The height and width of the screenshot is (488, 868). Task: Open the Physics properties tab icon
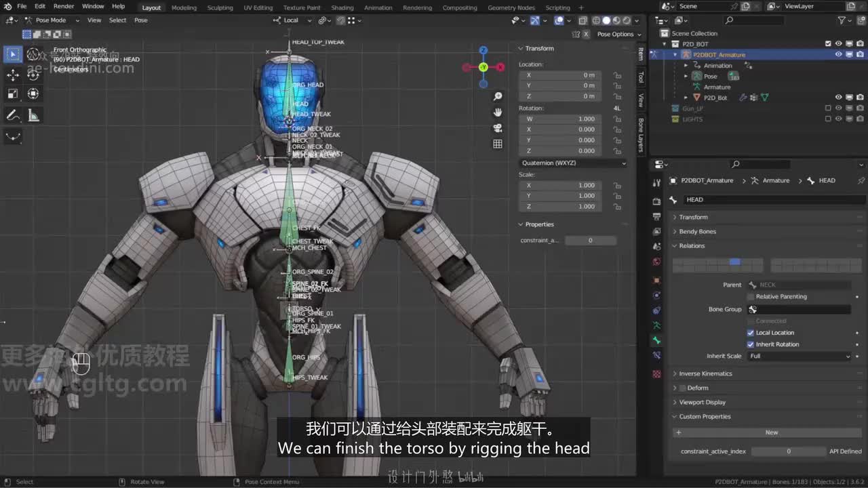point(656,296)
